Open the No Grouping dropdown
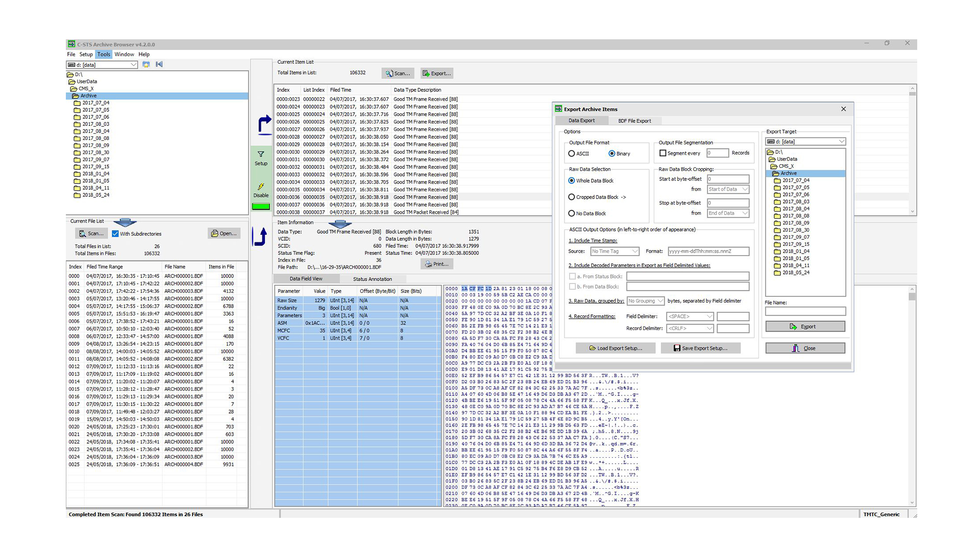Image resolution: width=980 pixels, height=551 pixels. 646,301
